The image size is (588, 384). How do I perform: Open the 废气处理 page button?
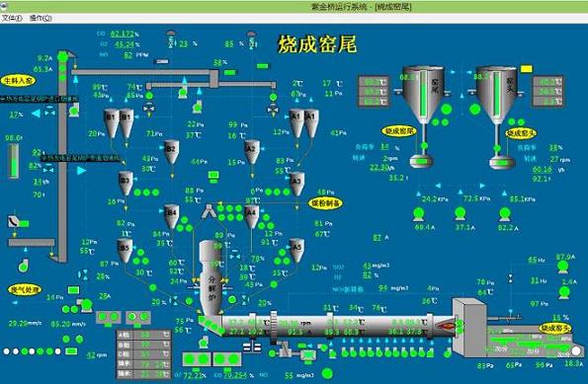(25, 289)
